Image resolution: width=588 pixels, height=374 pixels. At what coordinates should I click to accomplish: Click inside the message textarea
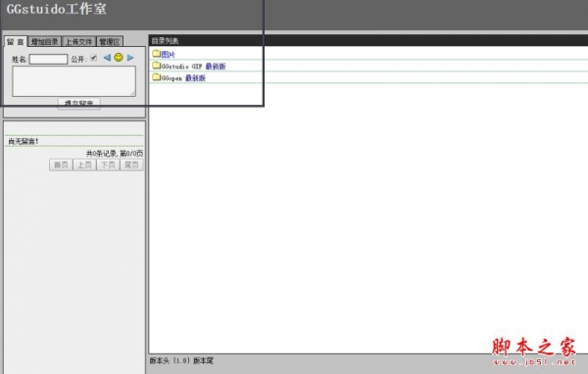click(74, 81)
